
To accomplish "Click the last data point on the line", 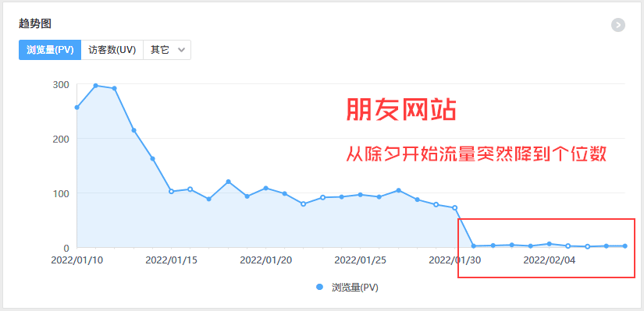I will (625, 246).
